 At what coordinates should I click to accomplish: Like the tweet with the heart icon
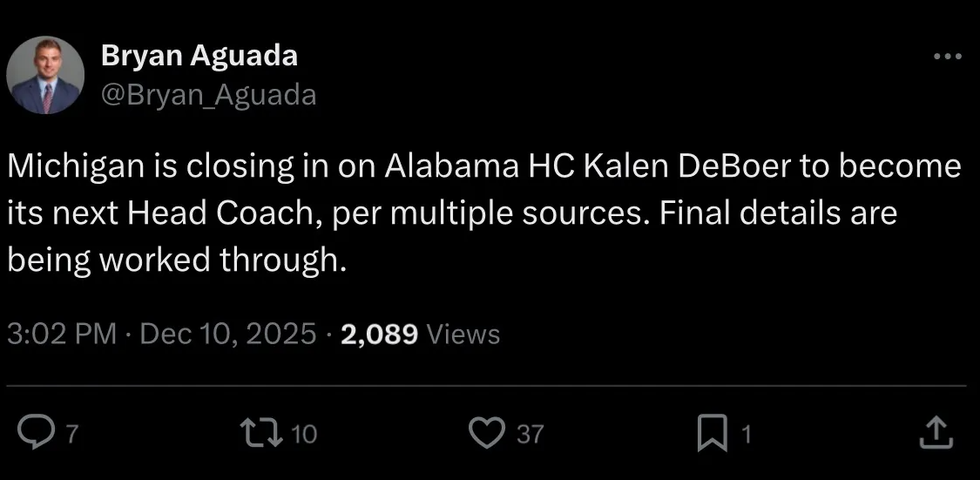[487, 433]
